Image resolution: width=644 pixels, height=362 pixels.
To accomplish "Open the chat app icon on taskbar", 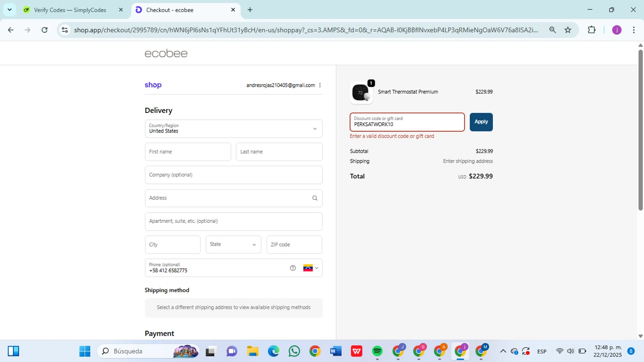I will coord(232,351).
